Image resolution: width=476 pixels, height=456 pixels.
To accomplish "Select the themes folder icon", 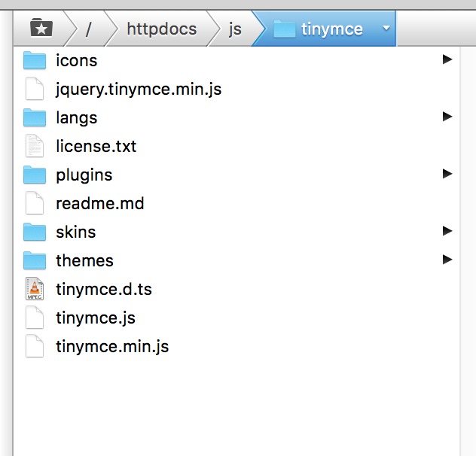I will pos(35,260).
